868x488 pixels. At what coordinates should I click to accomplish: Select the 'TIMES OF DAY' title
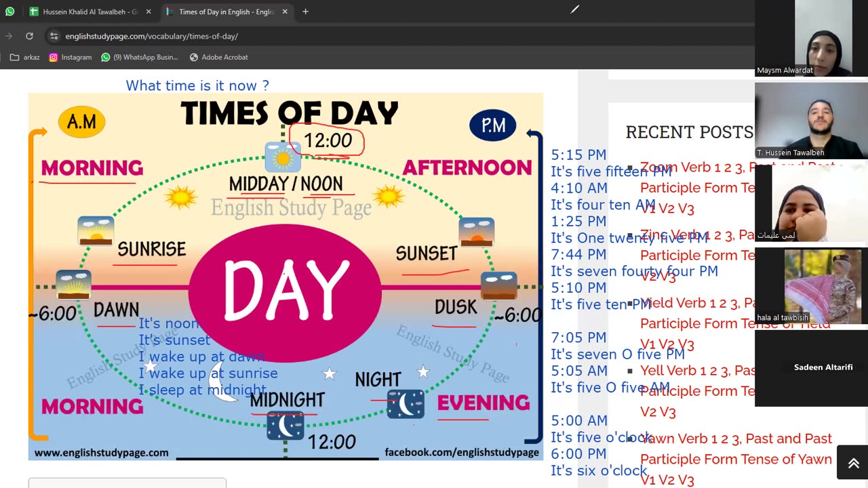point(290,113)
